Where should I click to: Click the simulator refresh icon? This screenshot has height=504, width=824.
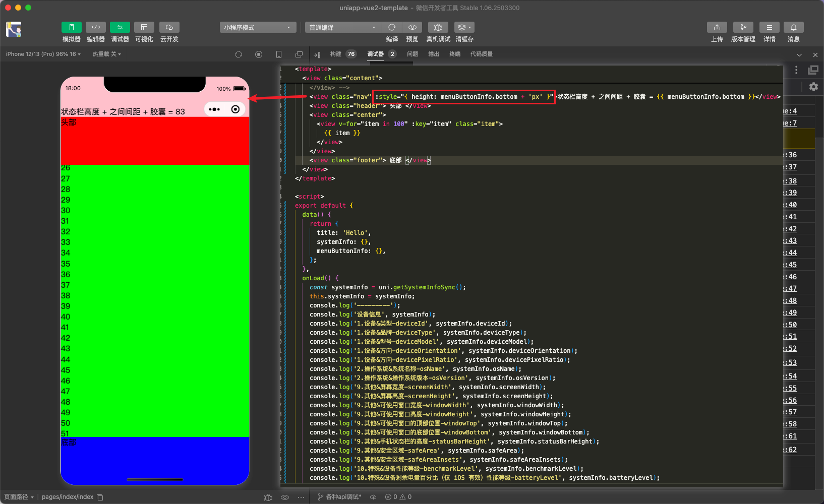(239, 54)
